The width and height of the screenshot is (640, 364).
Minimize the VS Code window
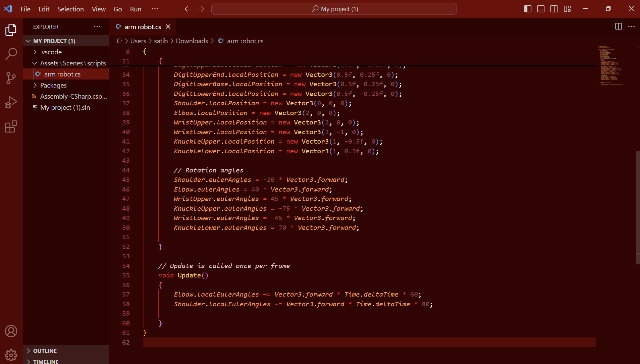(x=585, y=9)
